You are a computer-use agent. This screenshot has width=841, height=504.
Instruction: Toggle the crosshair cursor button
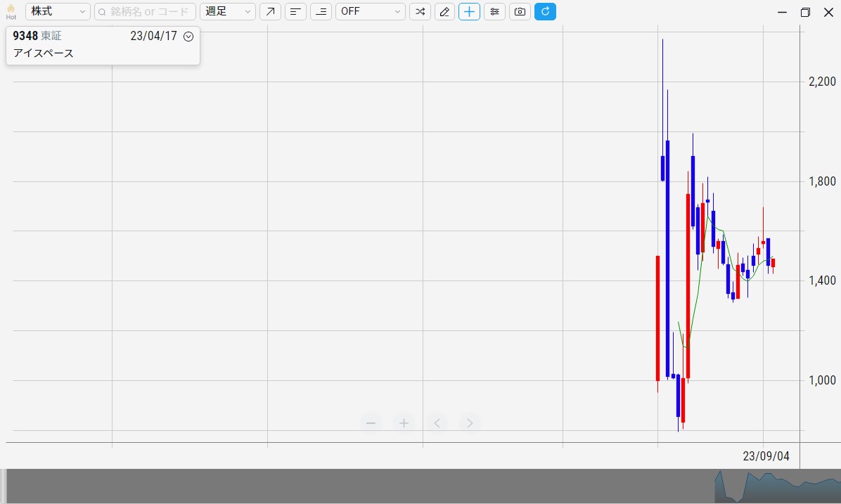click(469, 12)
